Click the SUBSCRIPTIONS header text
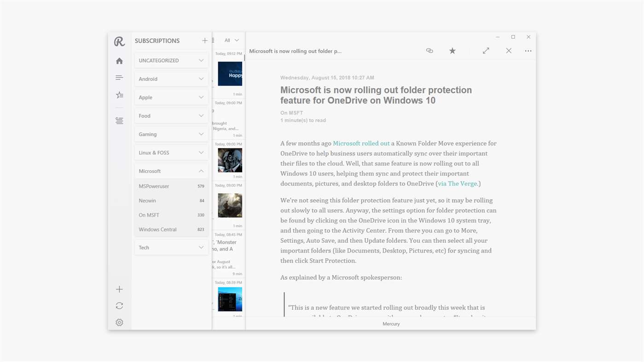Image resolution: width=644 pixels, height=362 pixels. (x=157, y=40)
